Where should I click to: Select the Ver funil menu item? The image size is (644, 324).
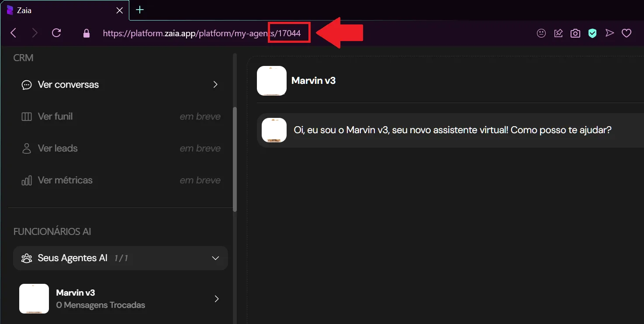tap(121, 117)
